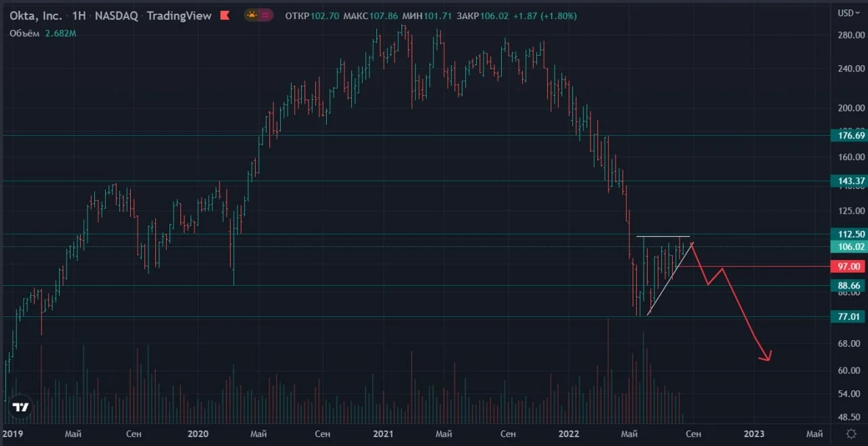The height and width of the screenshot is (446, 868).
Task: Select the Okta, Inc. symbol title
Action: pos(36,16)
